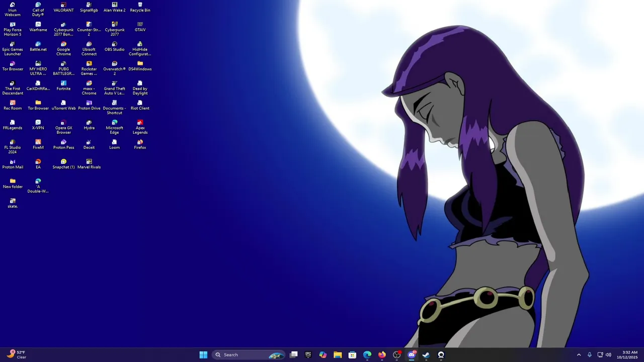Image resolution: width=644 pixels, height=362 pixels.
Task: Open Copilot from the taskbar
Action: pos(323,355)
